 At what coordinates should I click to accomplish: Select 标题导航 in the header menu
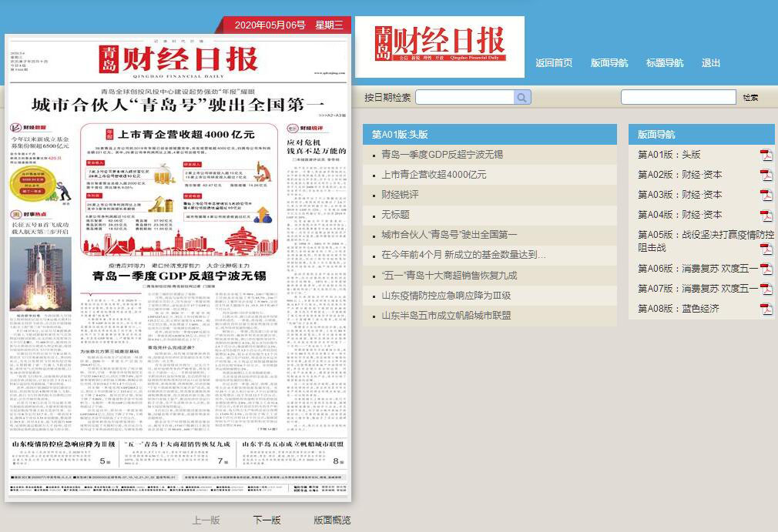665,63
